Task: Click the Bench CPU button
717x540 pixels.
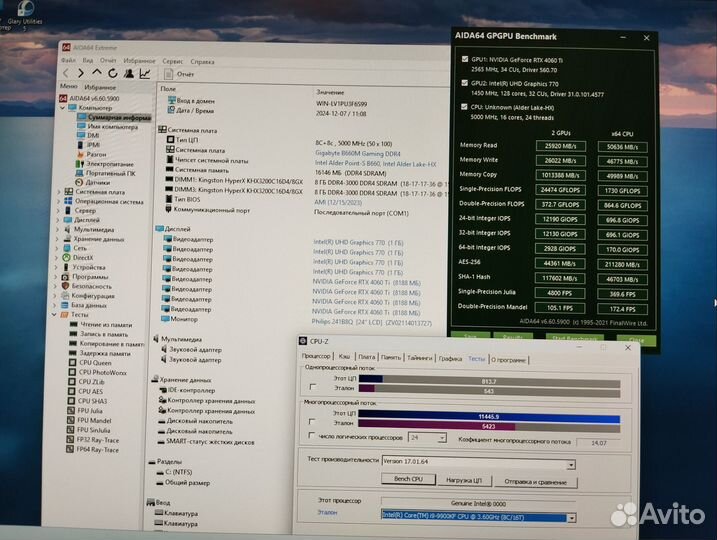Action: click(408, 479)
